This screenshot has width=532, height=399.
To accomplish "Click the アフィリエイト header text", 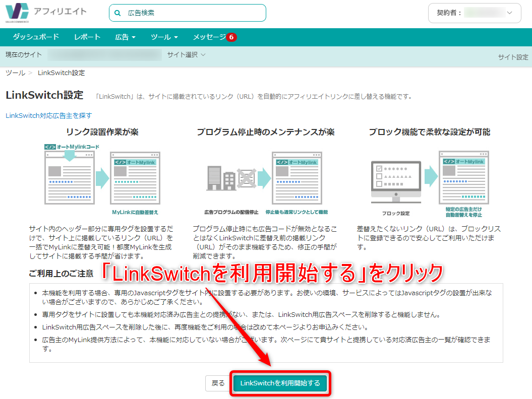I will [x=60, y=11].
